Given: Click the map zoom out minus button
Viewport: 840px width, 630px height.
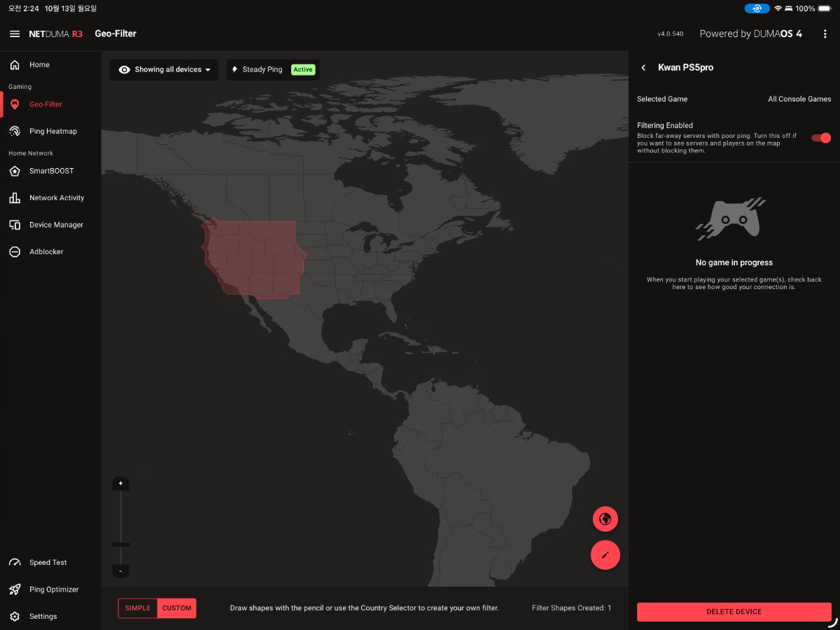Looking at the screenshot, I should [x=120, y=571].
